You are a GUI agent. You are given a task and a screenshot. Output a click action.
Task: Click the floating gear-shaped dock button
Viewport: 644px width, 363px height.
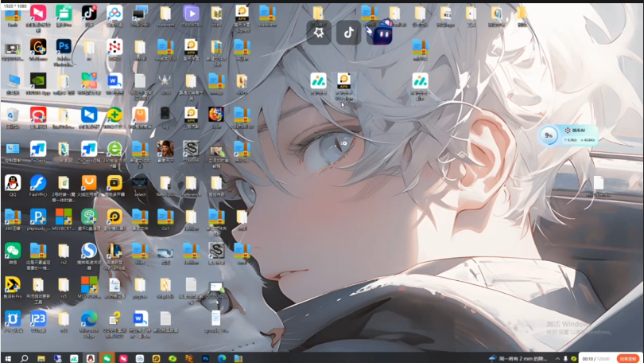[x=319, y=32]
